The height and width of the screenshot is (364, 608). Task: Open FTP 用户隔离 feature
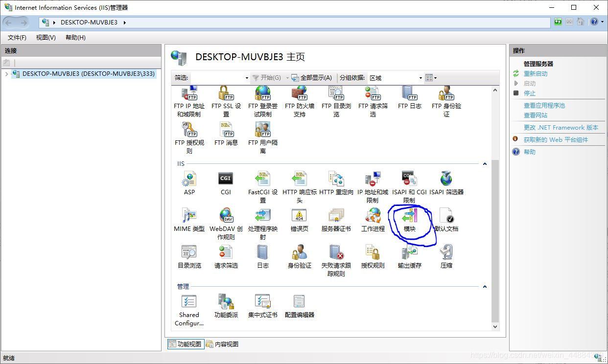tap(262, 138)
